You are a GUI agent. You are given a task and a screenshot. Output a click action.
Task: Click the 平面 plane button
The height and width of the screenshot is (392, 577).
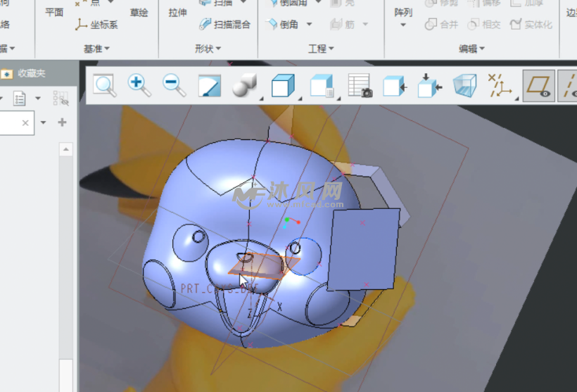tap(54, 12)
